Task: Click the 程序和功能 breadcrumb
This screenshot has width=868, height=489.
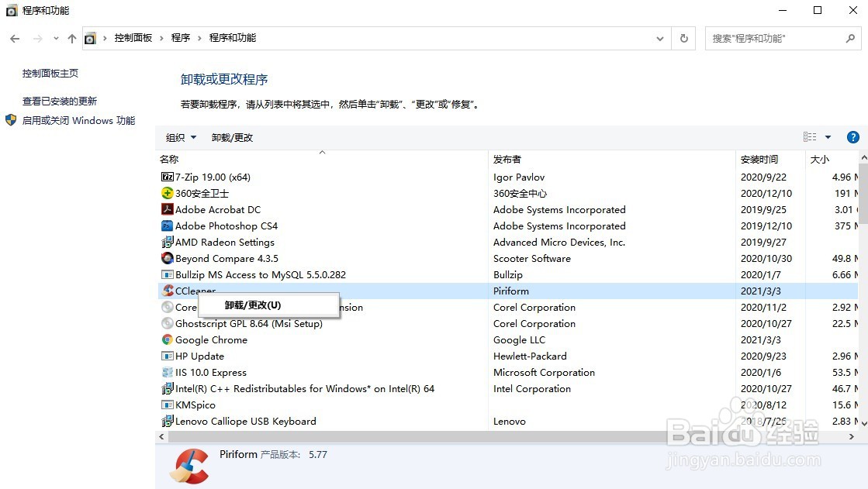Action: pos(233,38)
